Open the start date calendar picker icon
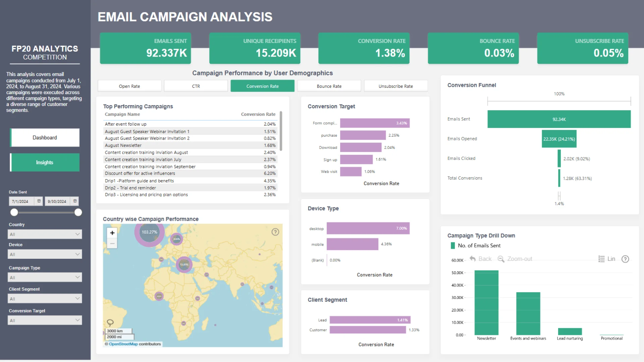Image resolution: width=644 pixels, height=362 pixels. coord(39,201)
